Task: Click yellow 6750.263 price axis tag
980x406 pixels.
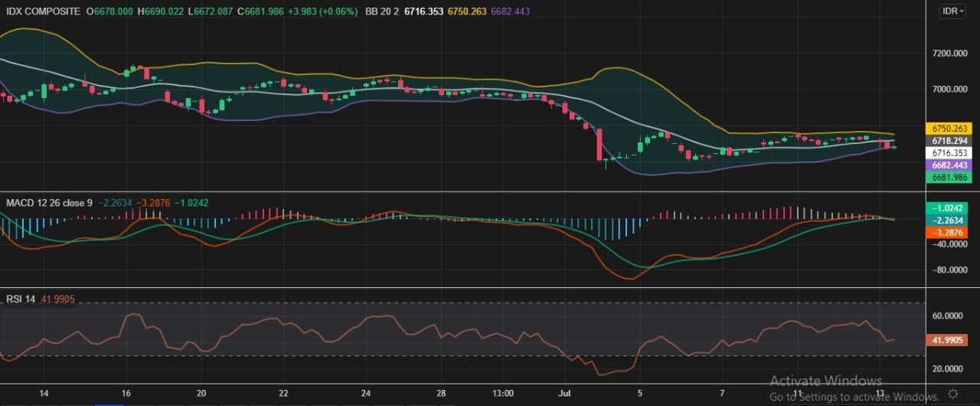Action: pos(949,129)
